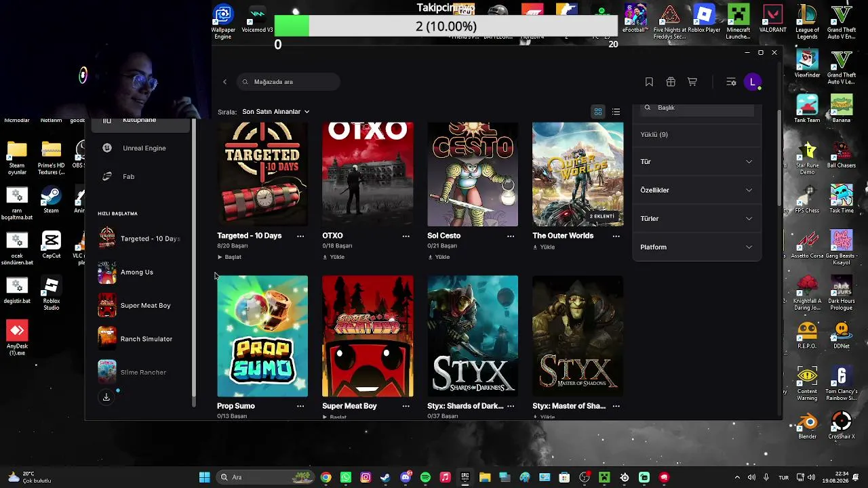Viewport: 868px width, 488px height.
Task: Click the Başlık filter search field
Action: [696, 108]
